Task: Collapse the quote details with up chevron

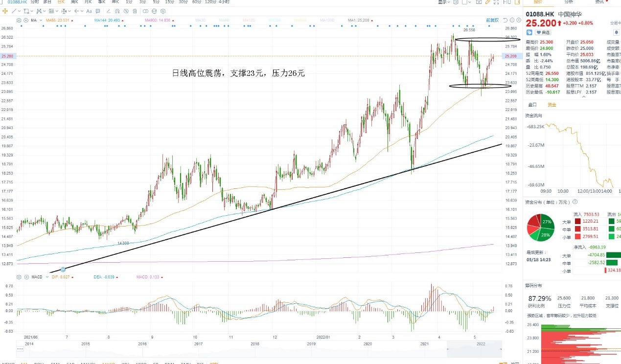Action: (x=583, y=97)
